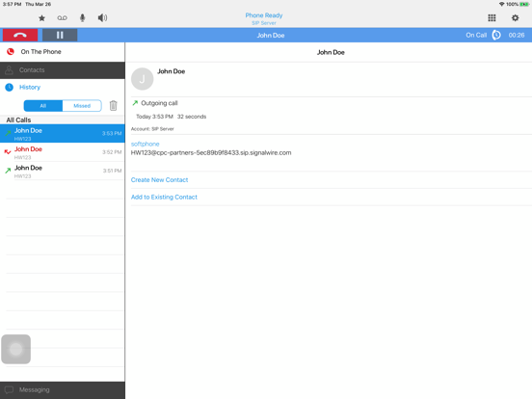The height and width of the screenshot is (399, 532).
Task: Put the John Doe call on hold
Action: (x=60, y=35)
